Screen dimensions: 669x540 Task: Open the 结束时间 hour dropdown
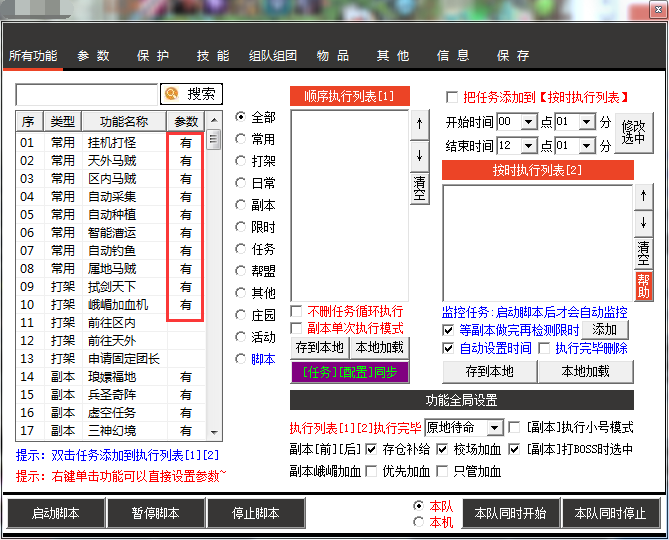[529, 146]
